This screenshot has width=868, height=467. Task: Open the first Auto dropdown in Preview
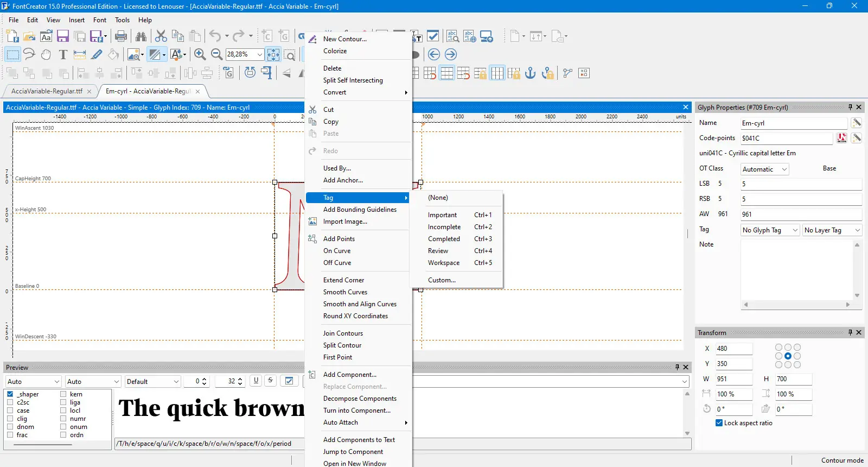pos(33,382)
